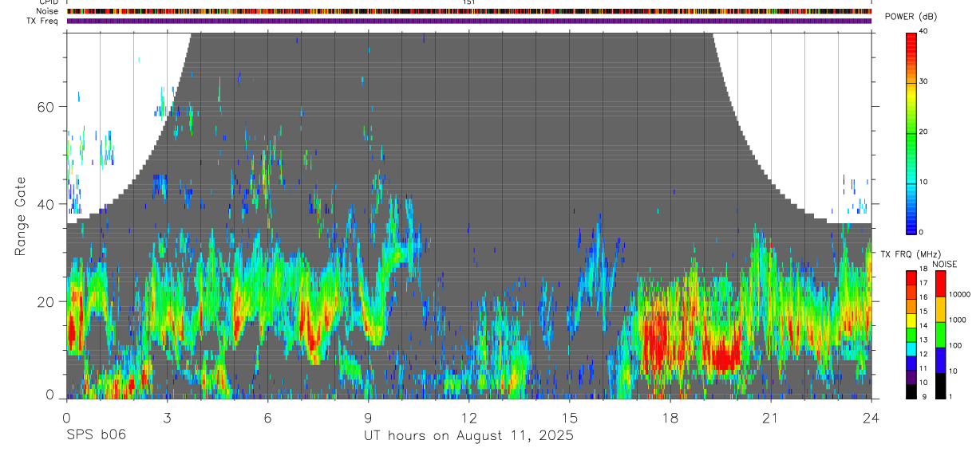Click the SPS b06 radar label

(x=96, y=435)
